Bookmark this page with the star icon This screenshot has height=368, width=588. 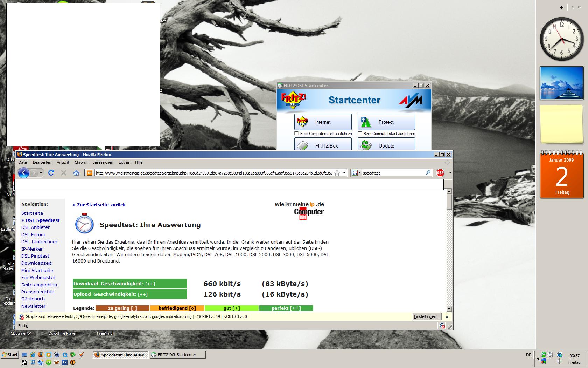click(337, 173)
